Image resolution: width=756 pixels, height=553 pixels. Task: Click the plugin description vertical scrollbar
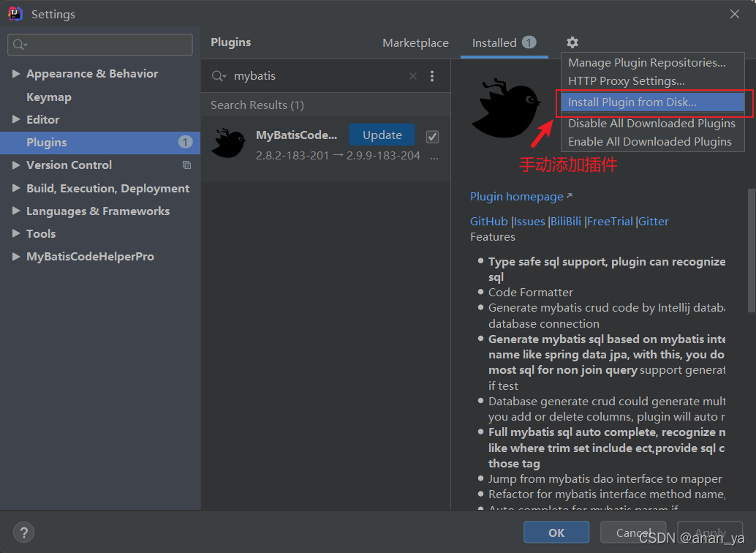point(751,251)
